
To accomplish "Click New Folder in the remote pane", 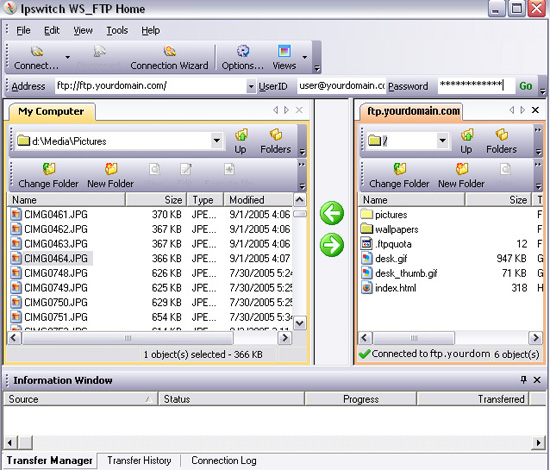I will 461,176.
